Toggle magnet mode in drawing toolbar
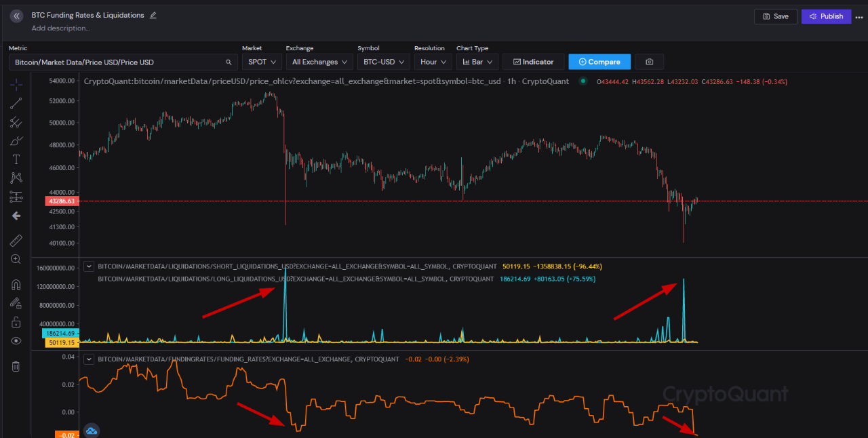Viewport: 868px width, 438px height. (x=16, y=284)
